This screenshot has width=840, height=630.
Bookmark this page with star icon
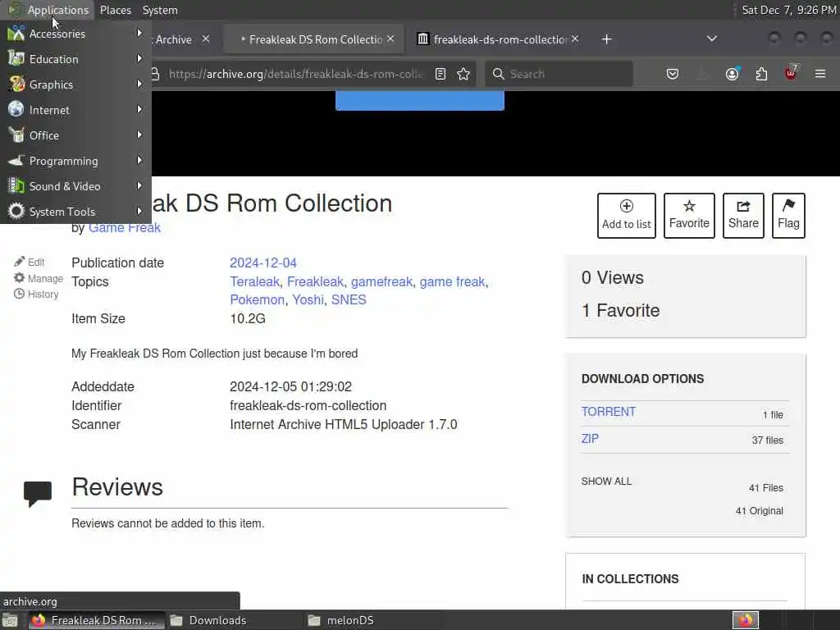click(x=463, y=74)
